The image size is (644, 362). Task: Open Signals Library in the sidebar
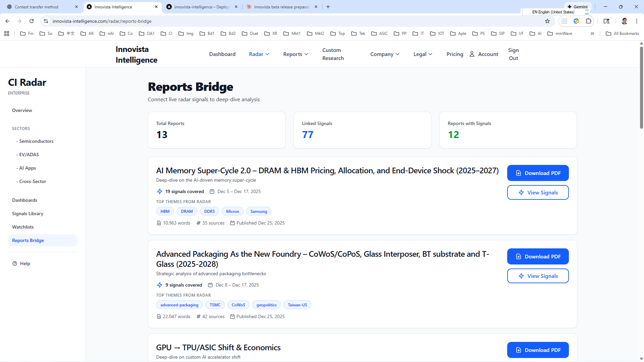pos(28,214)
